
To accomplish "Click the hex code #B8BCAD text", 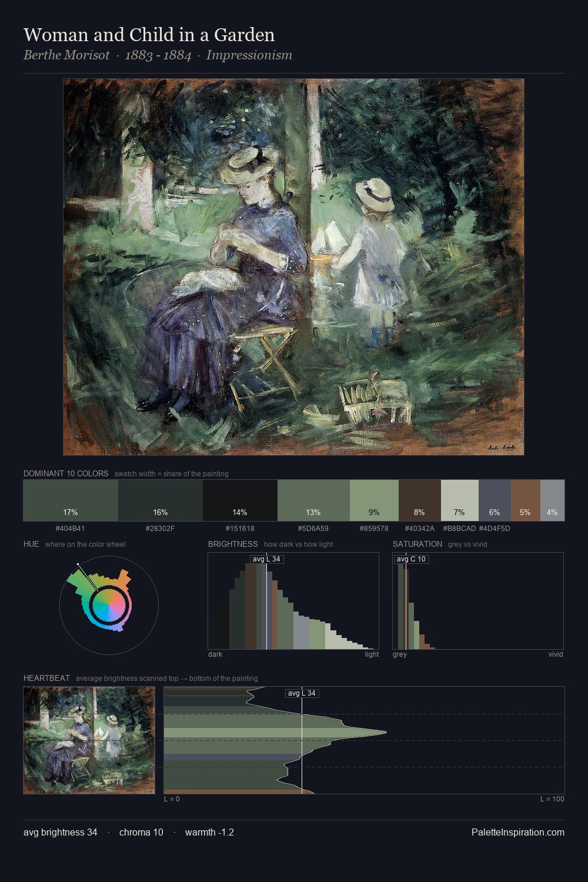I will tap(459, 529).
